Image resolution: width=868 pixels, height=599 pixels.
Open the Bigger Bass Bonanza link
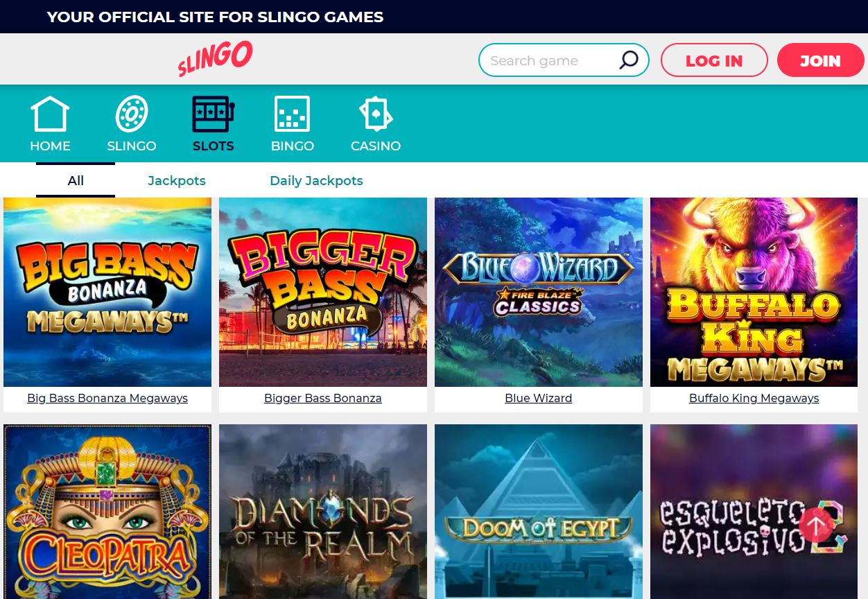pyautogui.click(x=323, y=399)
